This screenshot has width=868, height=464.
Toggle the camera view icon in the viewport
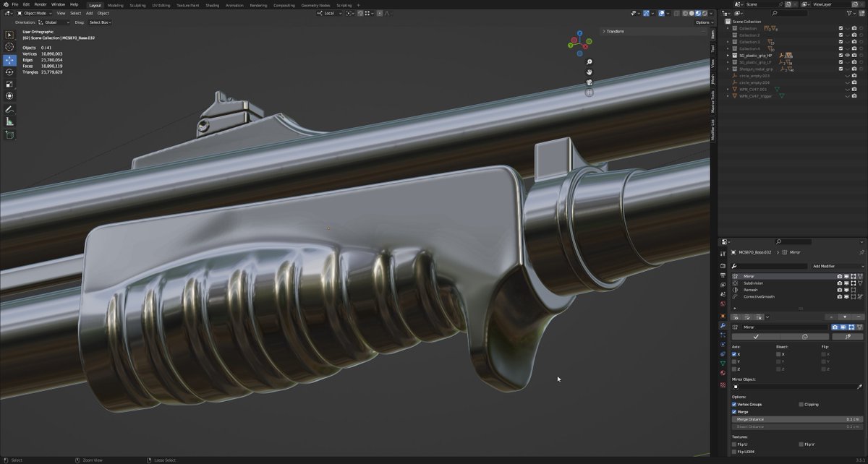pos(590,82)
